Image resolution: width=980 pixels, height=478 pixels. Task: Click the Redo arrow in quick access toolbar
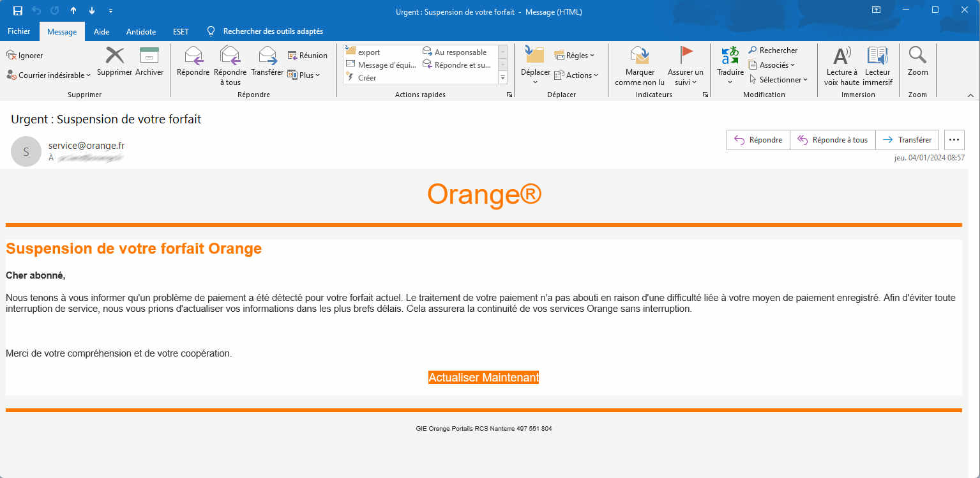(55, 11)
